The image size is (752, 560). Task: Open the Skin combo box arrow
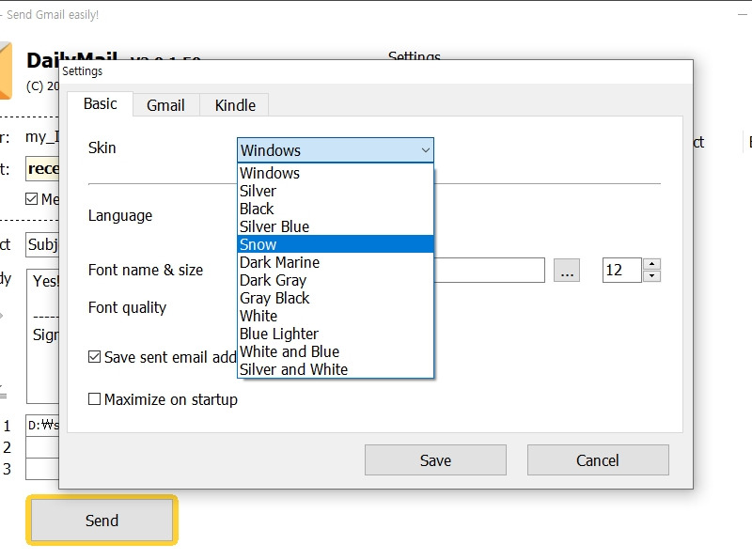tap(425, 150)
